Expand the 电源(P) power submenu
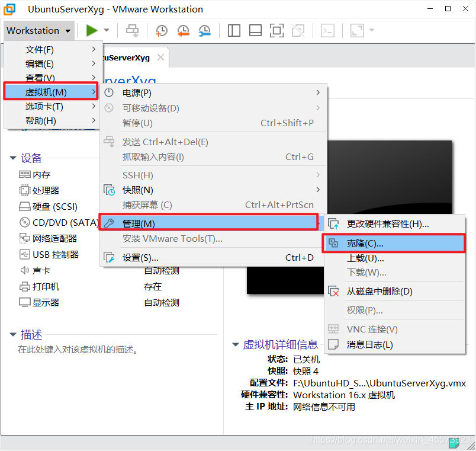This screenshot has height=451, width=476. point(213,92)
